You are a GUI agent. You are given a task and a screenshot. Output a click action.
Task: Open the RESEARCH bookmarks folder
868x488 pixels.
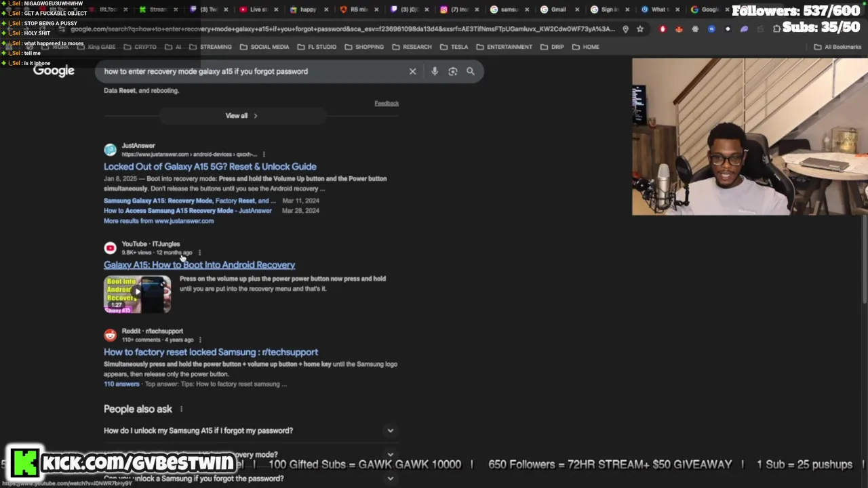[412, 47]
